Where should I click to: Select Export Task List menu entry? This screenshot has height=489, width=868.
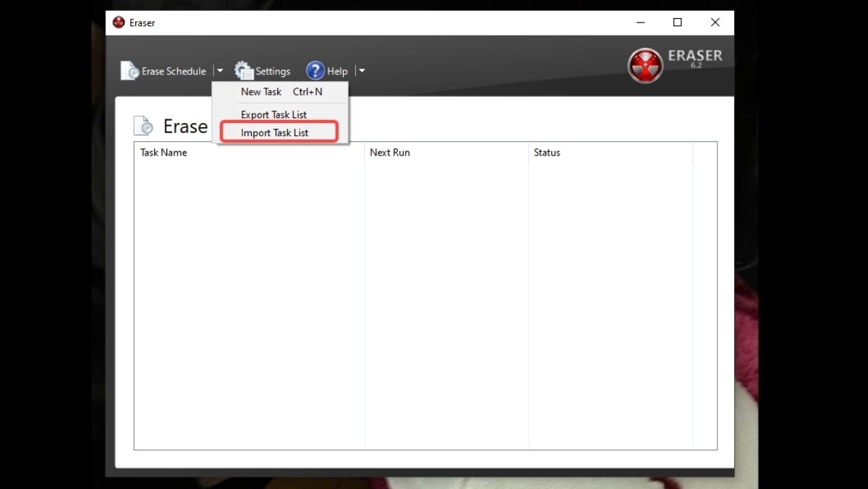281,114
